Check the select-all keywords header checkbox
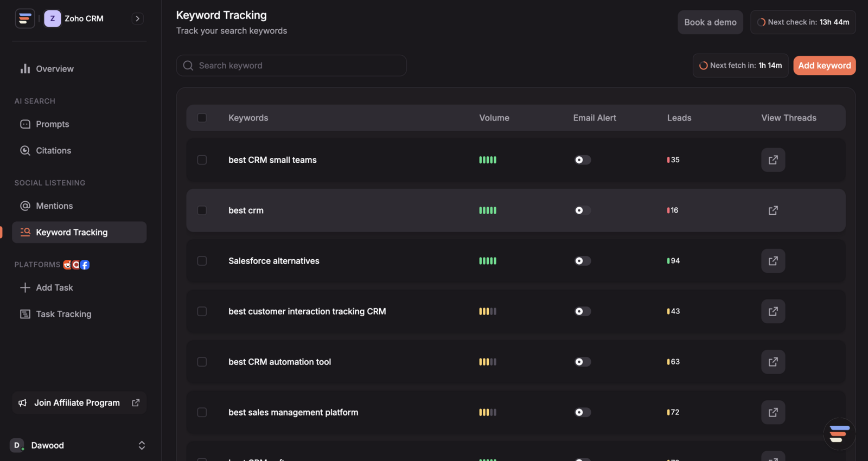The height and width of the screenshot is (461, 868). tap(202, 118)
